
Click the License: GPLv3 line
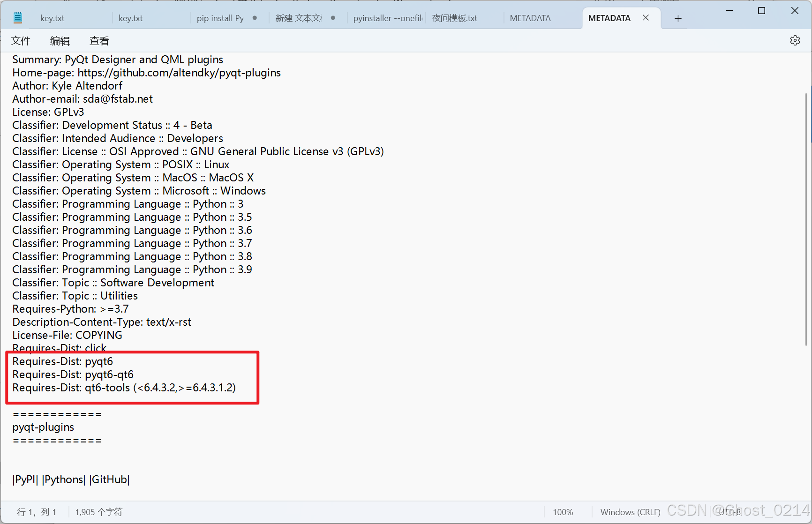click(x=48, y=112)
